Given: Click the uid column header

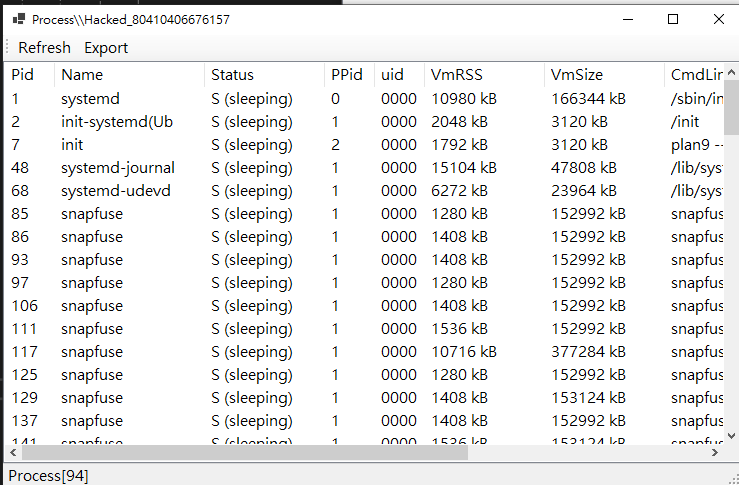Looking at the screenshot, I should point(392,74).
